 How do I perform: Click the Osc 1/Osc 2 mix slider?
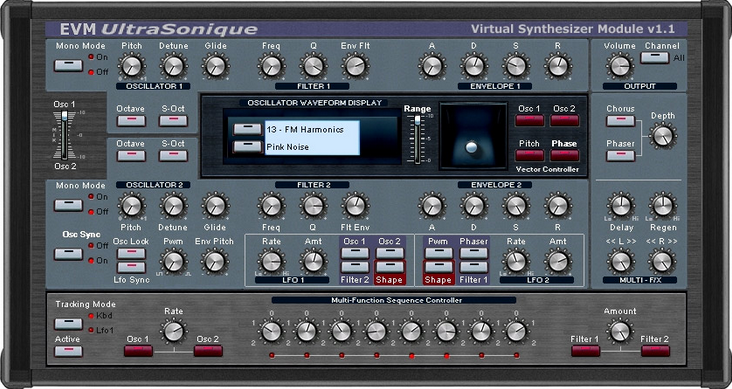(x=64, y=135)
